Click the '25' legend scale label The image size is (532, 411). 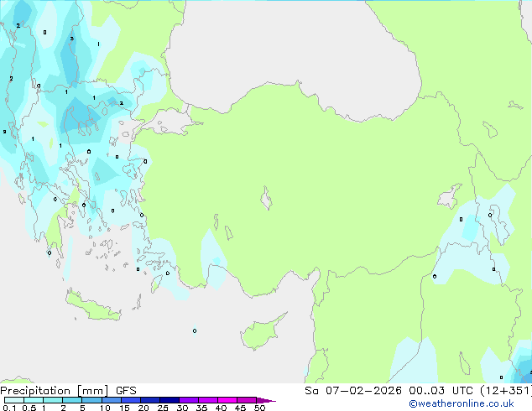(163, 408)
